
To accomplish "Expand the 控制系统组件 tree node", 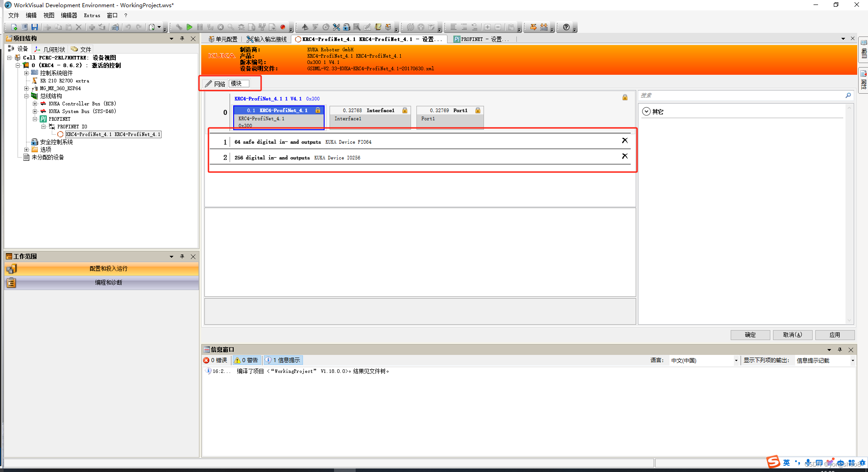I will coord(26,73).
